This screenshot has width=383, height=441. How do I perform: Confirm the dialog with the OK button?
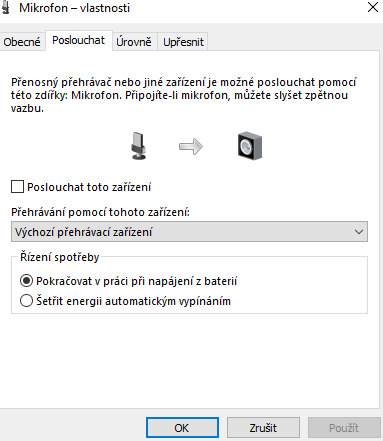coord(182,428)
